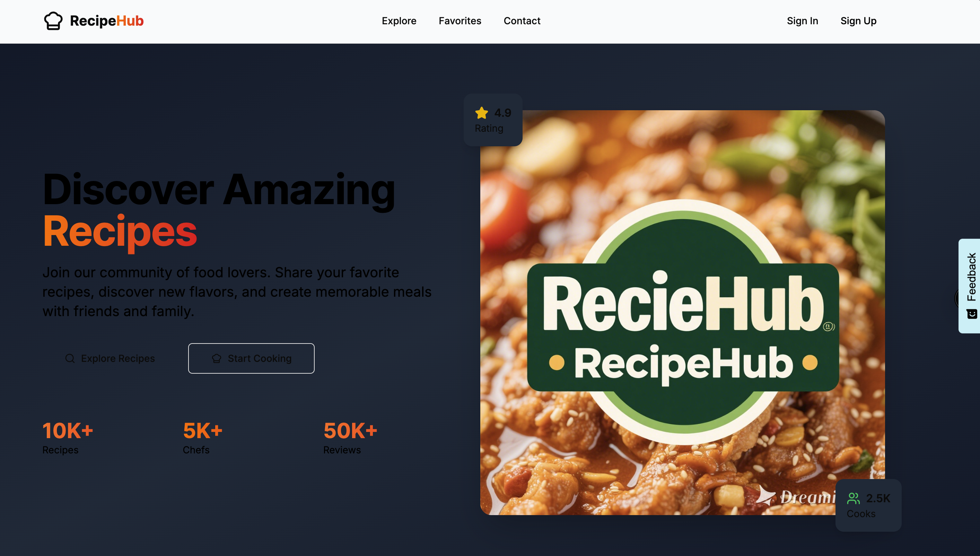Click the 50K+ Reviews stat
The width and height of the screenshot is (980, 556).
[350, 437]
